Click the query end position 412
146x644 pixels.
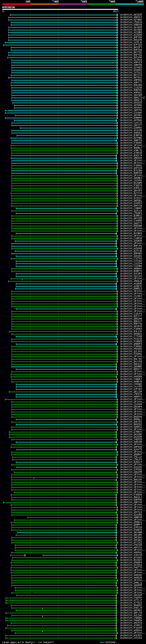tap(115, 11)
